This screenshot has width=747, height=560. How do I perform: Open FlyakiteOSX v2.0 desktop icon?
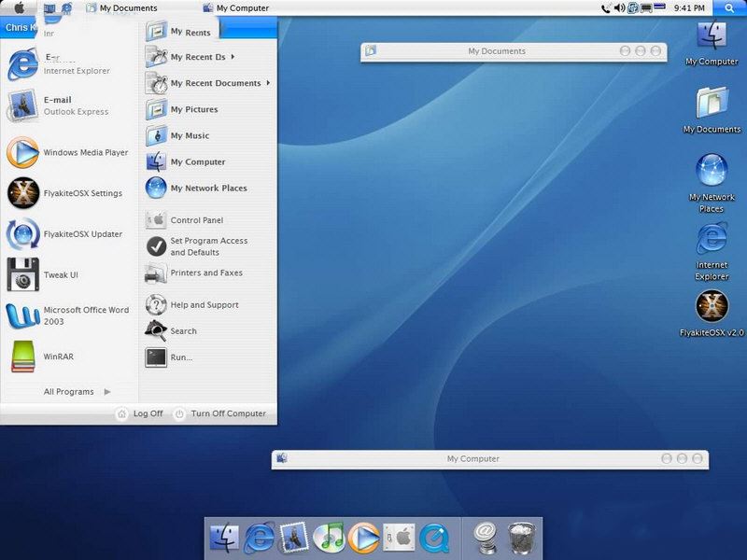712,314
